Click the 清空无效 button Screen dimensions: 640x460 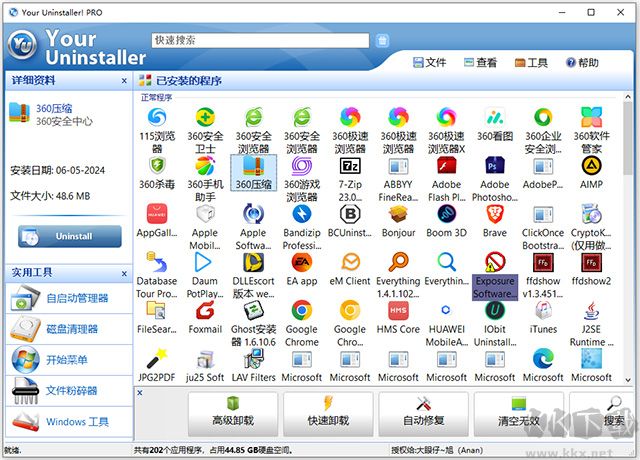point(519,414)
